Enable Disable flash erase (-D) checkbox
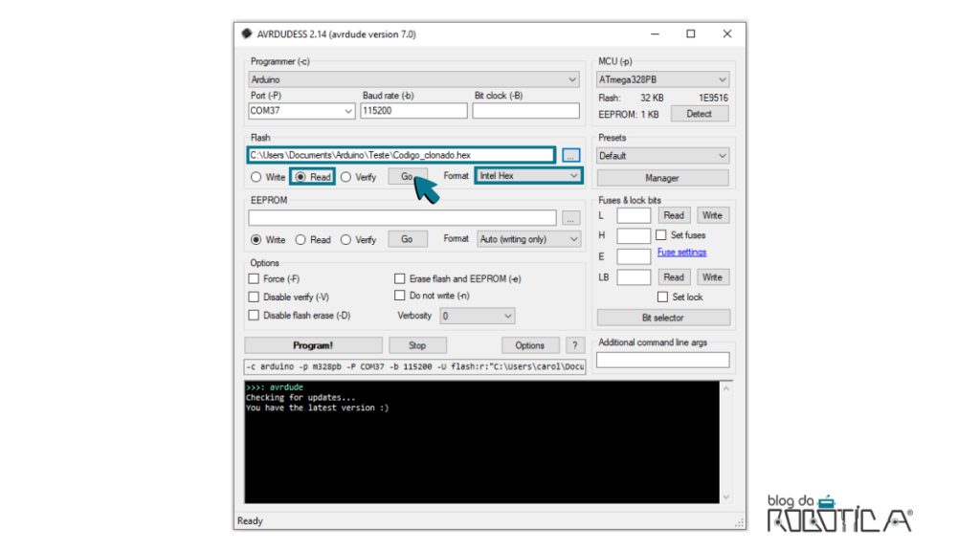Viewport: 980px width, 551px height. (x=254, y=316)
